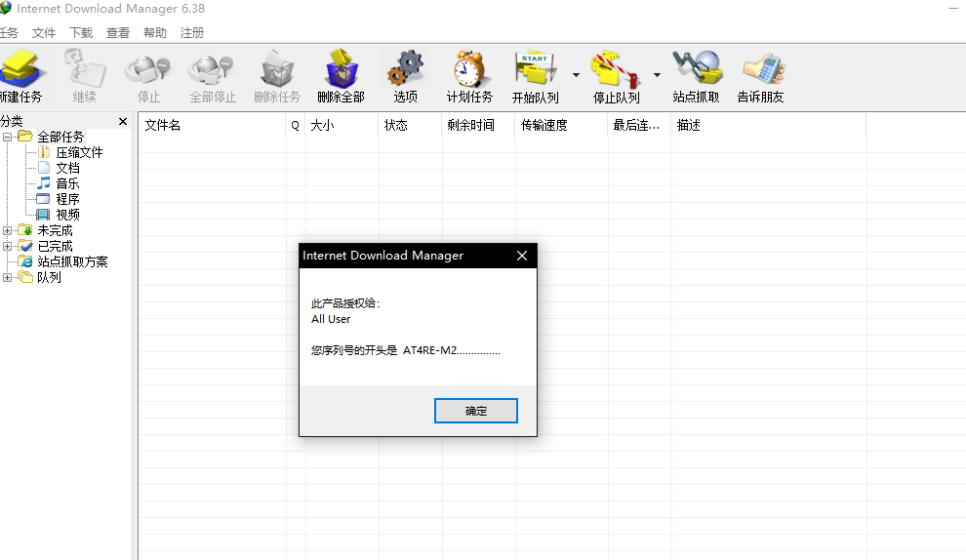Close the 分类 categories panel
Viewport: 966px width, 560px height.
point(123,121)
